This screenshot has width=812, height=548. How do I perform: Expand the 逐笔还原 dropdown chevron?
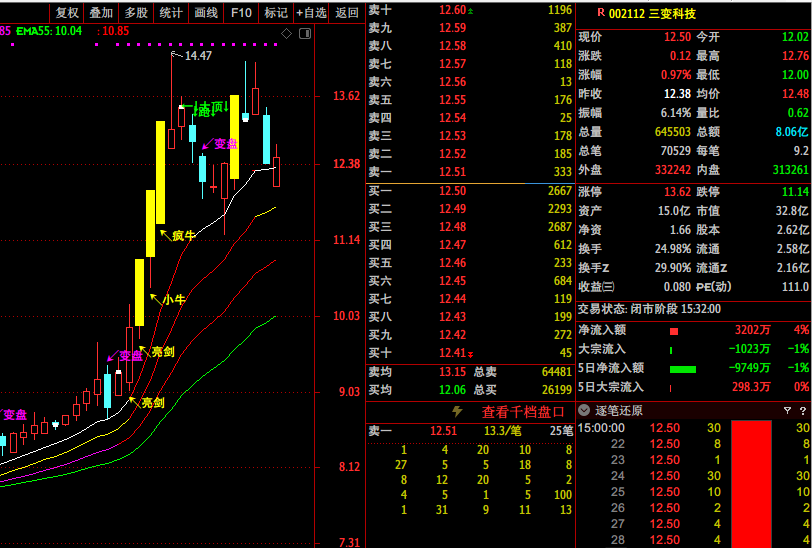tap(584, 411)
